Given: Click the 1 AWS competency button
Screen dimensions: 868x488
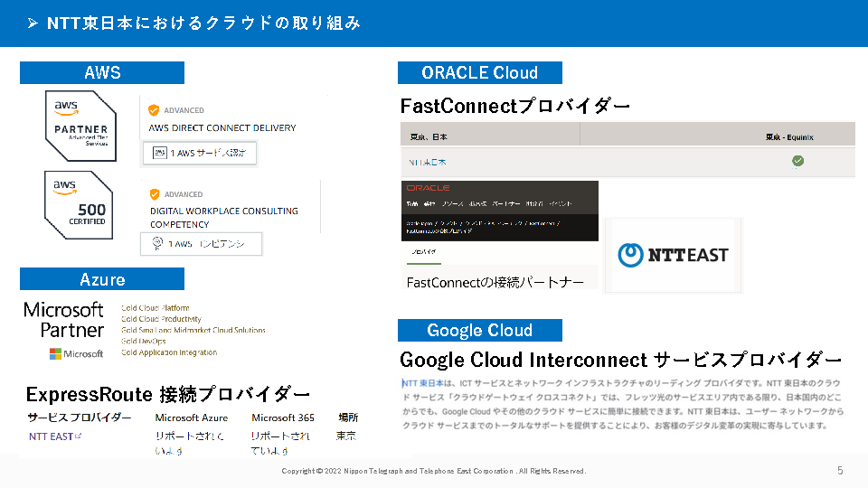Looking at the screenshot, I should tap(201, 244).
